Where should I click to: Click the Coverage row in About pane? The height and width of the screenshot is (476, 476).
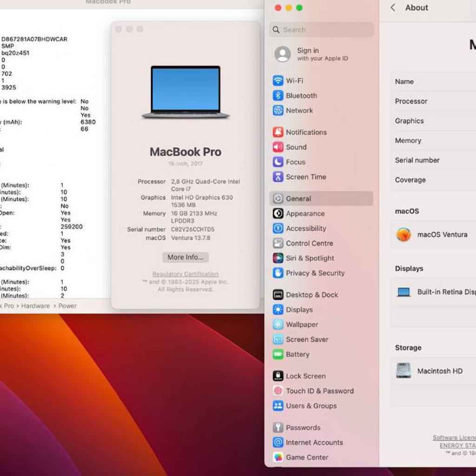pyautogui.click(x=433, y=180)
